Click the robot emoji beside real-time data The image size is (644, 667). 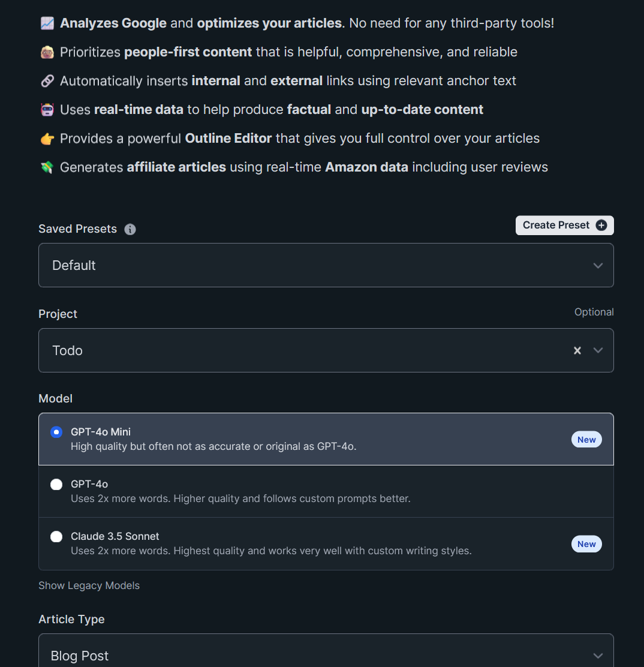[47, 110]
